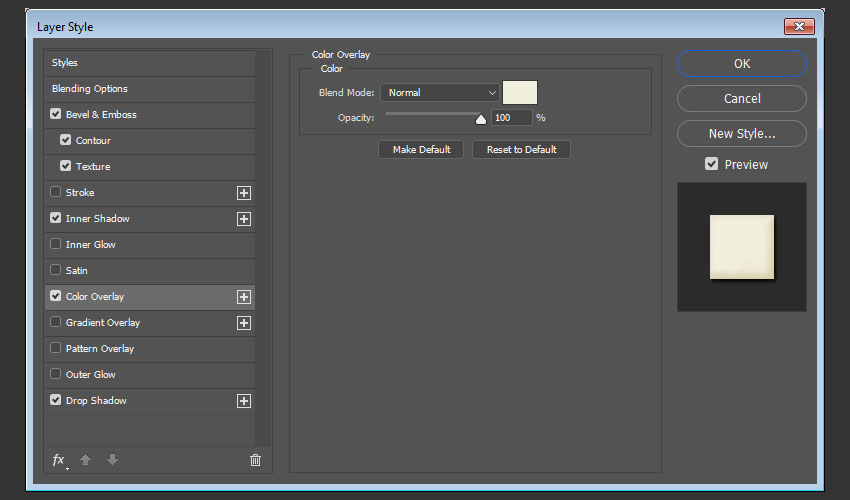850x500 pixels.
Task: Click the plus icon next to Drop Shadow
Action: (x=243, y=401)
